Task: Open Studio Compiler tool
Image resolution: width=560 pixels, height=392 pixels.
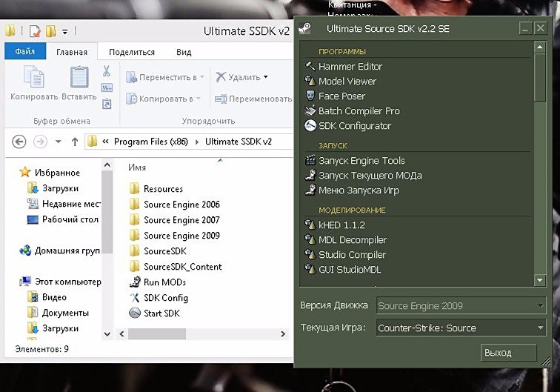Action: click(x=345, y=255)
